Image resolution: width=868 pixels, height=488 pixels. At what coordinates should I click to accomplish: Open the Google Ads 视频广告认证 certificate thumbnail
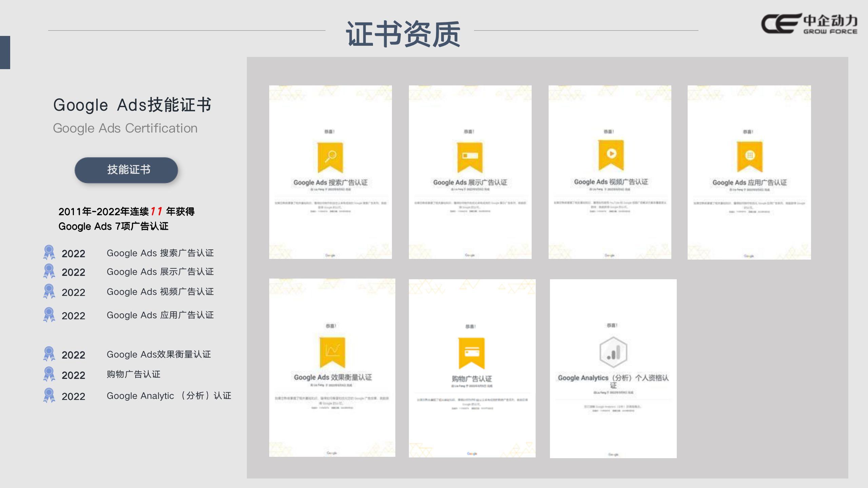tap(610, 172)
